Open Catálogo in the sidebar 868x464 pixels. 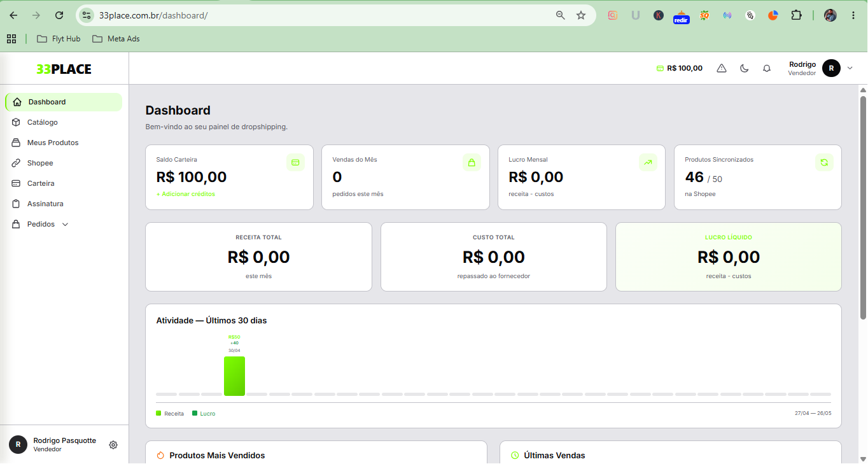64,122
